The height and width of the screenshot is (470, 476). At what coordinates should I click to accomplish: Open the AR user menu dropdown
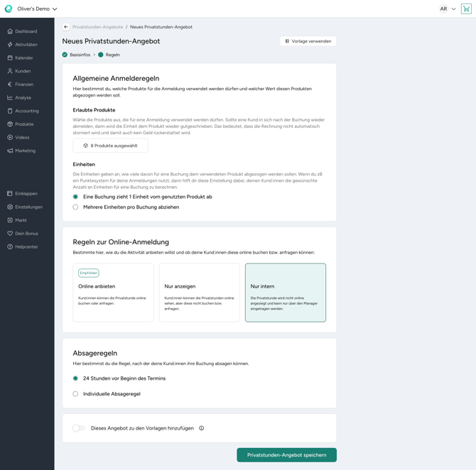coord(448,9)
